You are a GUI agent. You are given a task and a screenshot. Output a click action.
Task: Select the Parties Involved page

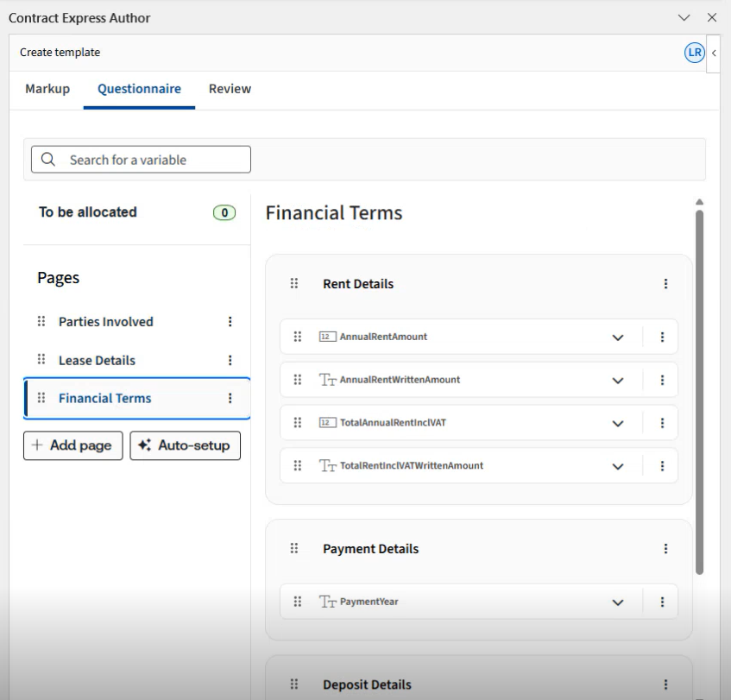[105, 322]
